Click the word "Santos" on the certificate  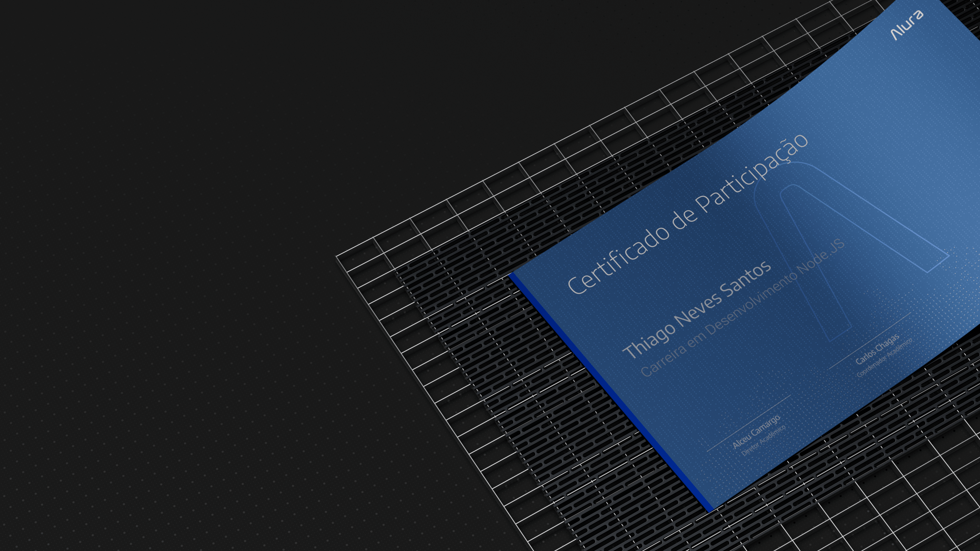pos(746,279)
